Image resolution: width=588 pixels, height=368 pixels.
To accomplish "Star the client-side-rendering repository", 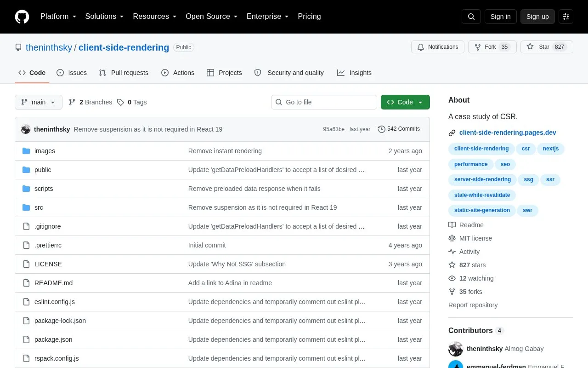I will click(547, 47).
